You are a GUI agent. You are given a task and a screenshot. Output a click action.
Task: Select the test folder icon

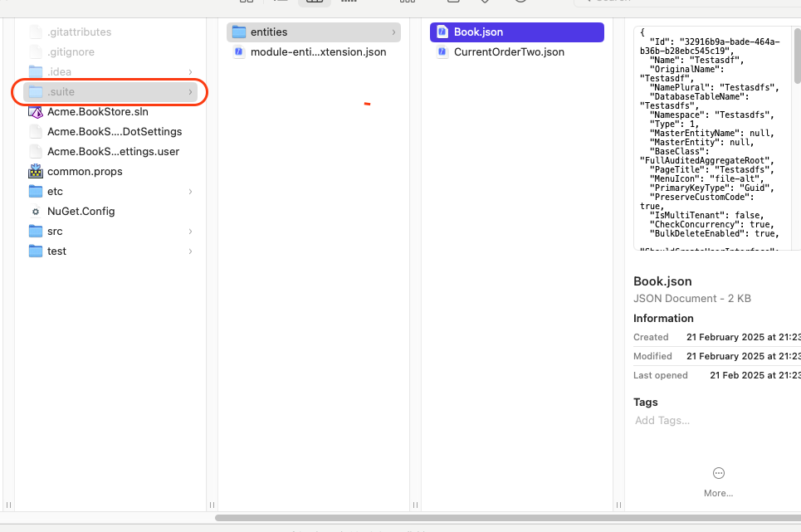(36, 251)
